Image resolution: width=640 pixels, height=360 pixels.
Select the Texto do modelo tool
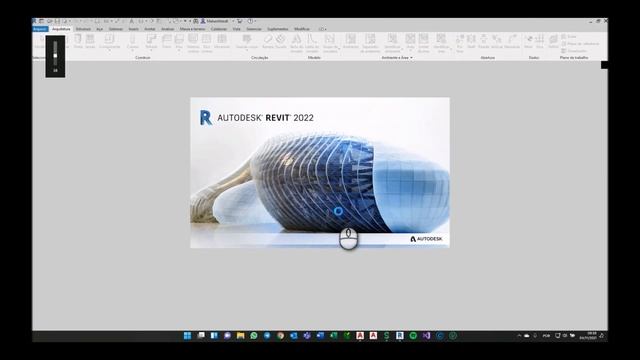[297, 43]
